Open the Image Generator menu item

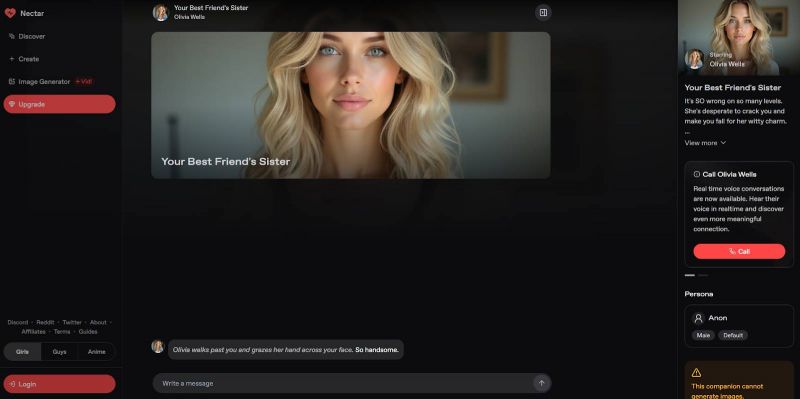coord(44,81)
